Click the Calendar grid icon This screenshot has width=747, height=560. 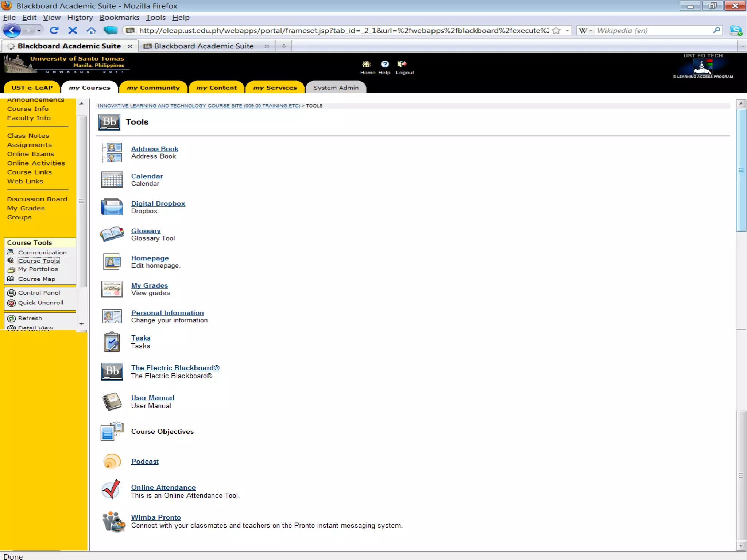click(x=112, y=180)
